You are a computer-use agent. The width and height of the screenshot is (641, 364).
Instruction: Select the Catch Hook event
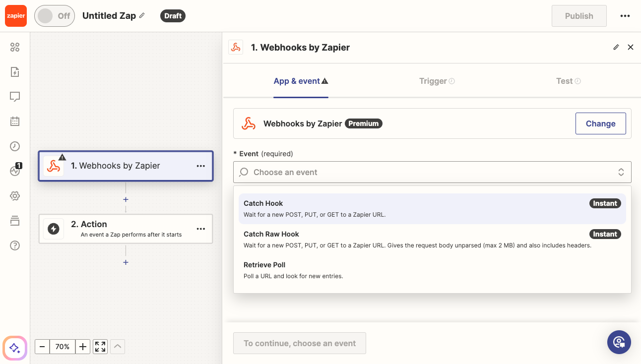(x=432, y=209)
